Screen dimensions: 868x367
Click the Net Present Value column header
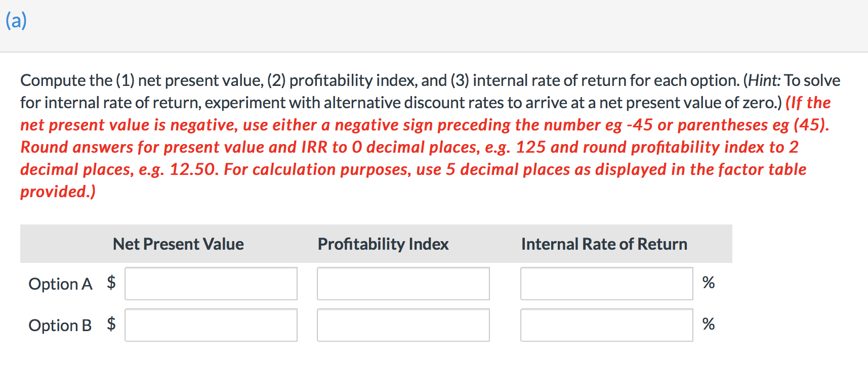pos(178,244)
